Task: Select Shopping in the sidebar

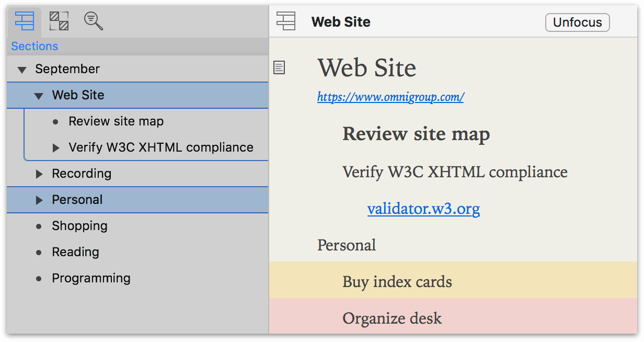Action: coord(79,226)
